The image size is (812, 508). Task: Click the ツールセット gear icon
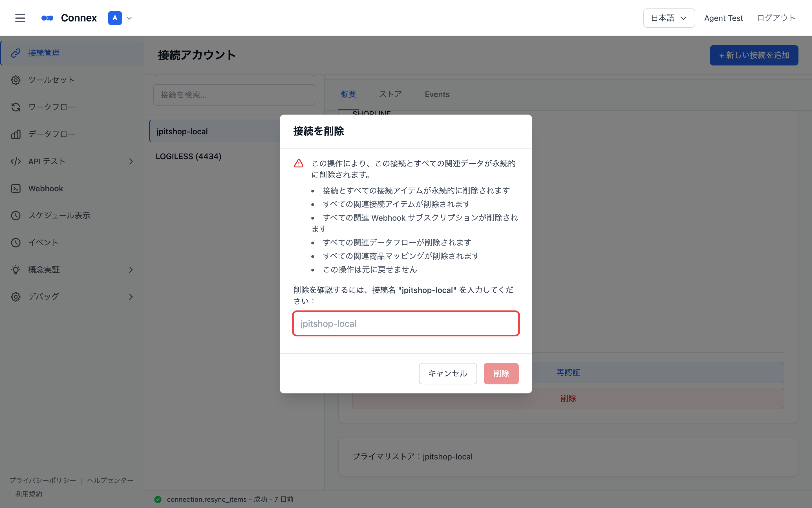(x=16, y=80)
